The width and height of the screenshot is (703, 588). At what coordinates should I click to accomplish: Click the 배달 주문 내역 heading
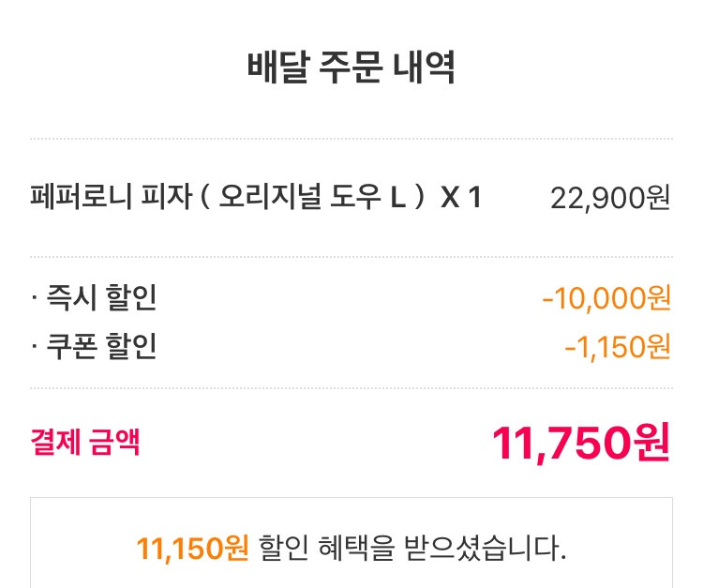pyautogui.click(x=351, y=68)
